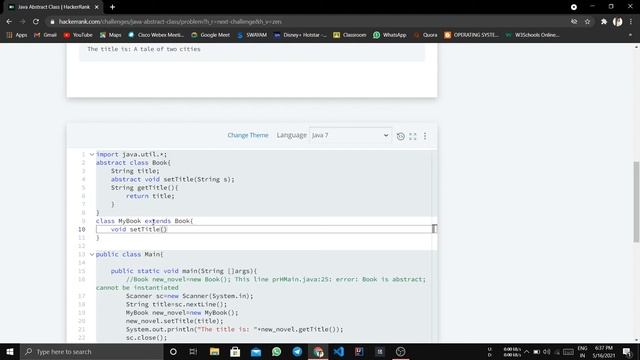The width and height of the screenshot is (640, 360).
Task: Open the W3Schools Online bookmark
Action: coord(532,35)
